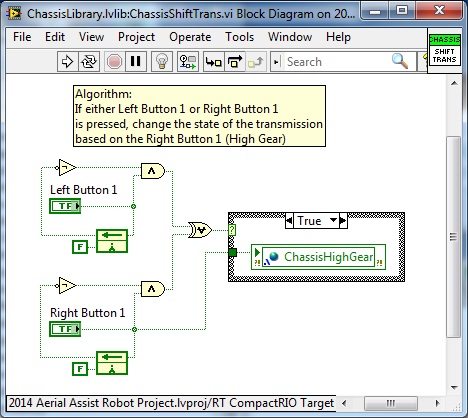This screenshot has height=418, width=468.
Task: Click the Step Into toolbar icon
Action: click(x=214, y=61)
